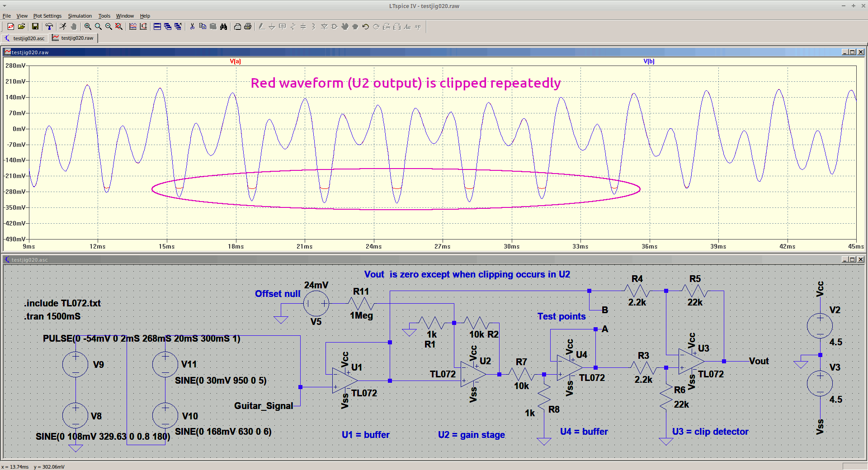Switch to the testjig020.raw tab
Screen dimensions: 868x470
click(73, 38)
